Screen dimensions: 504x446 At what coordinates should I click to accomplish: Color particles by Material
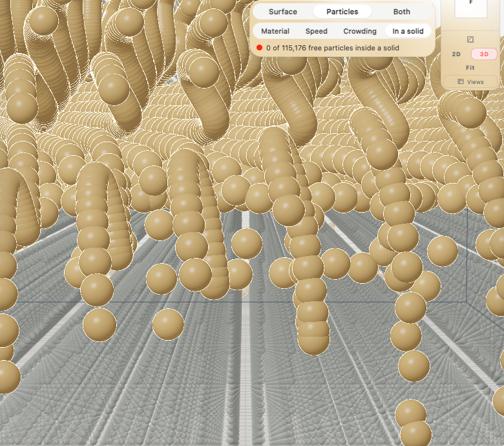pyautogui.click(x=275, y=31)
